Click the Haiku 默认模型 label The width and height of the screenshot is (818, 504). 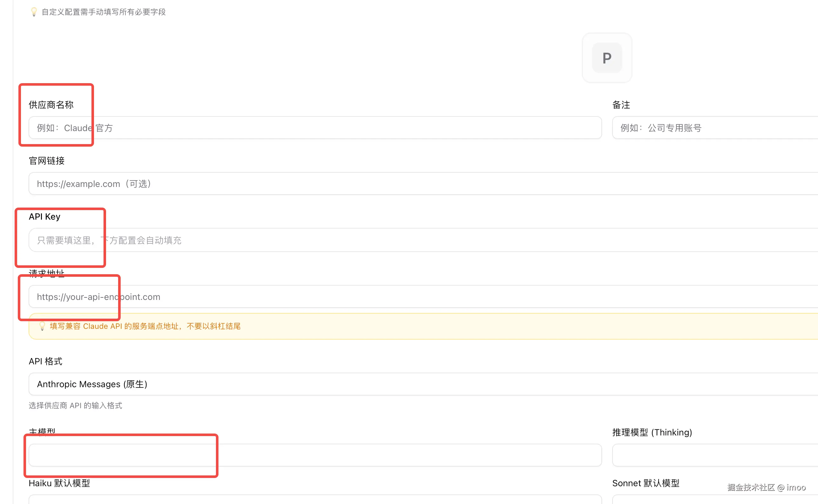coord(59,483)
